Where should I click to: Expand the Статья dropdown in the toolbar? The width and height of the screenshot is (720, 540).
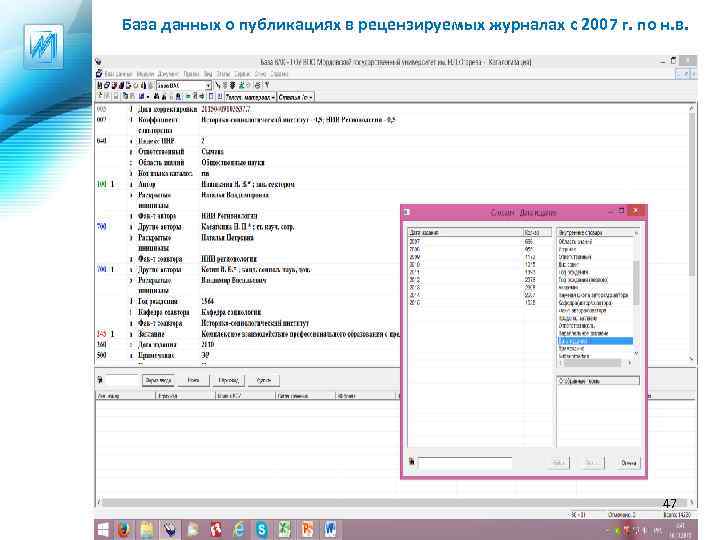pos(311,97)
